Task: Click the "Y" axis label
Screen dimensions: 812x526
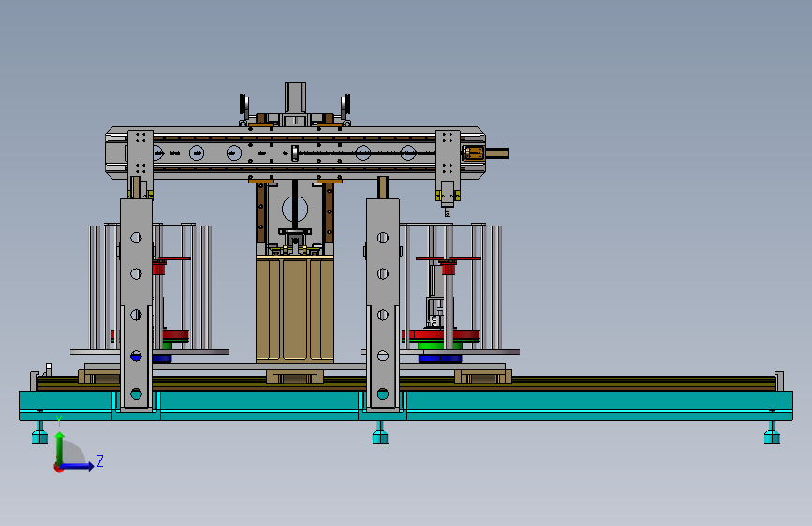Action: (x=59, y=420)
